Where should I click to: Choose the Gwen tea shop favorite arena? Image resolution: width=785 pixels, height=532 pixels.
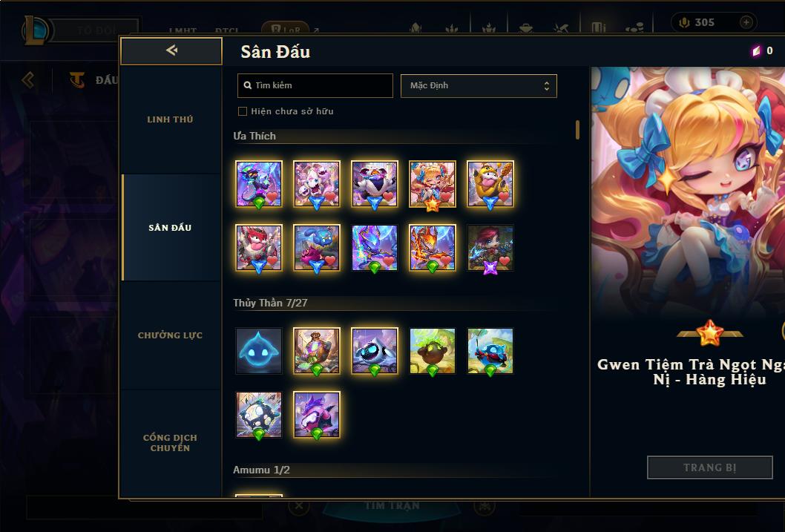(433, 184)
